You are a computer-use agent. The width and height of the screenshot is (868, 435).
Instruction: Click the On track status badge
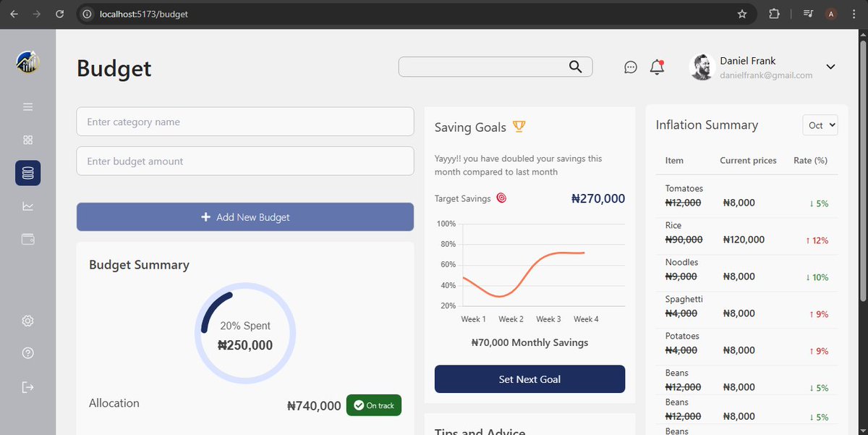point(374,405)
